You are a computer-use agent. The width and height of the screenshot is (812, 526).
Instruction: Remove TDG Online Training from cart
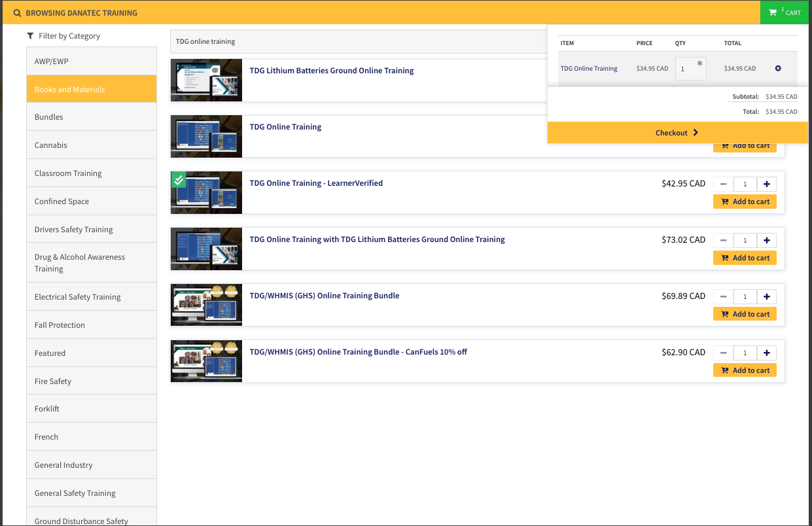pos(778,68)
